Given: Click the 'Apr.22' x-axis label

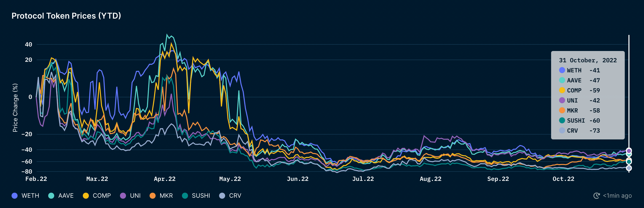Looking at the screenshot, I should (x=165, y=179).
